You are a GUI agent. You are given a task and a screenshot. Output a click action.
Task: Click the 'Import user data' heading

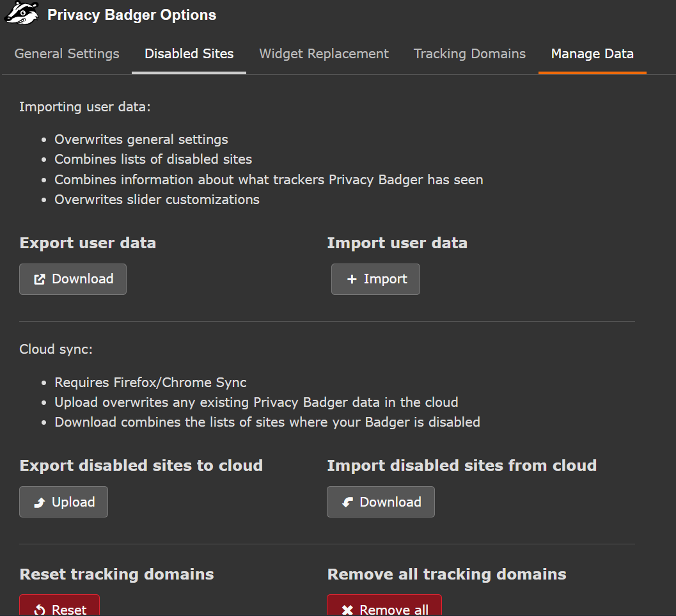(x=397, y=243)
